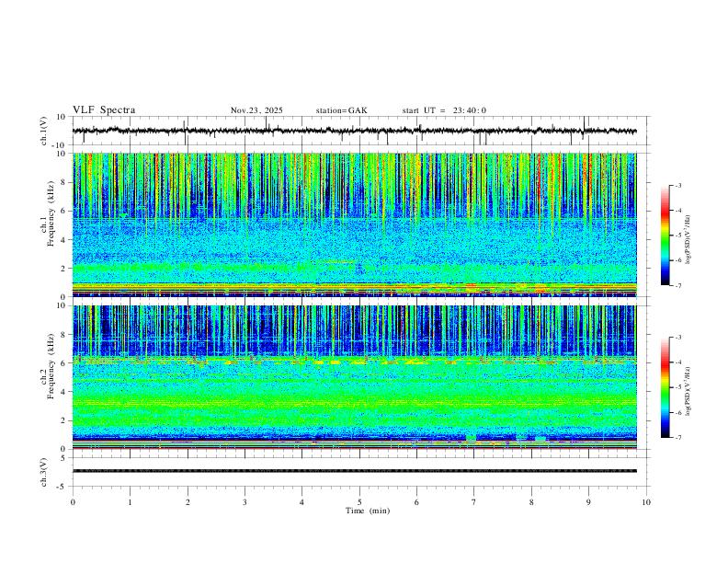
Task: Select the date text "Nov.23, 2025"
Action: [x=256, y=110]
